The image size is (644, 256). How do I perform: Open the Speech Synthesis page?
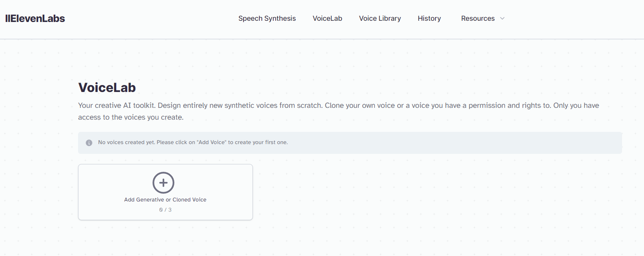267,18
